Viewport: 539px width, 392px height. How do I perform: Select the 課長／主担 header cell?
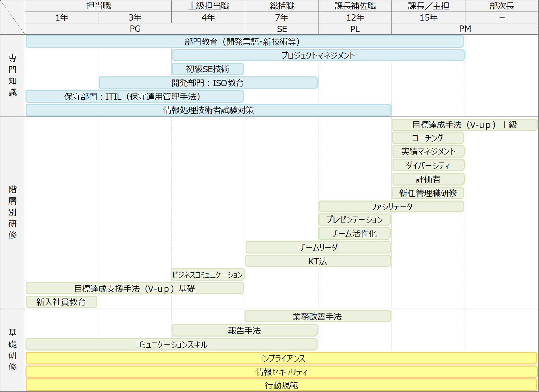coord(428,6)
